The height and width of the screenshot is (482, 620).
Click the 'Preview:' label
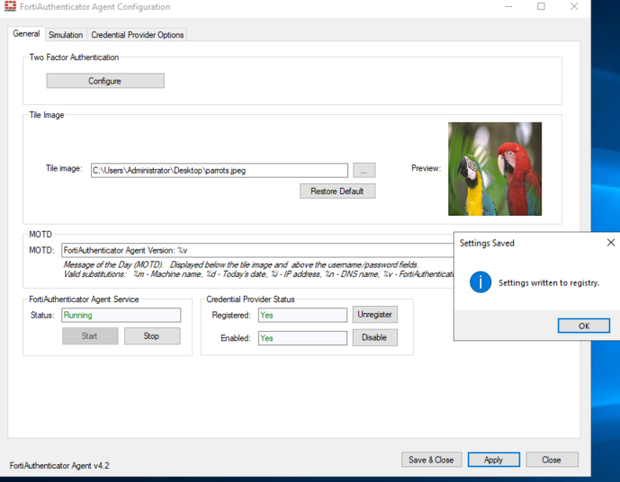pyautogui.click(x=426, y=168)
